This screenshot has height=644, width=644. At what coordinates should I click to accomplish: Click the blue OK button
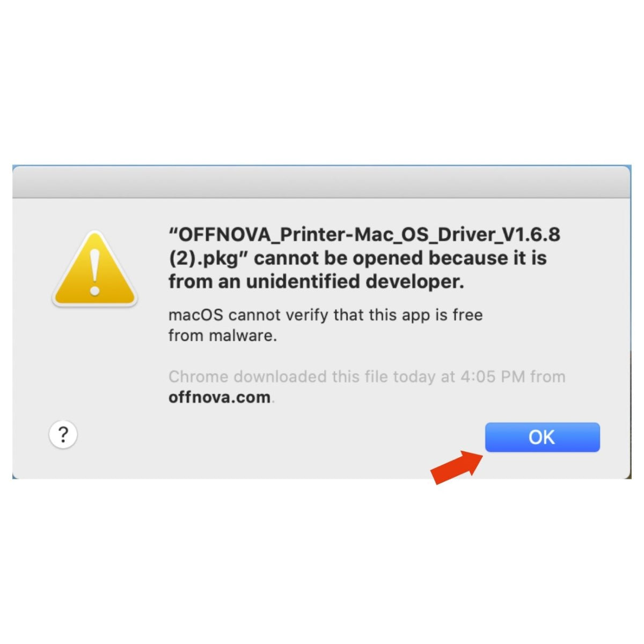[x=542, y=437]
